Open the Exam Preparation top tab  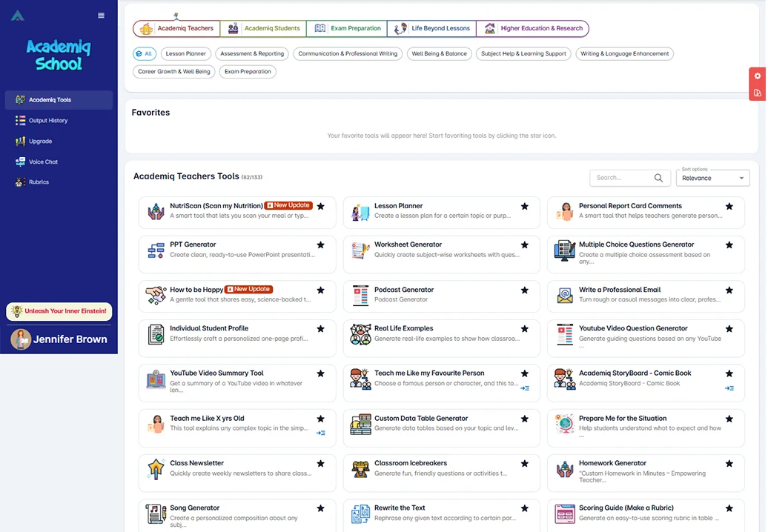347,28
